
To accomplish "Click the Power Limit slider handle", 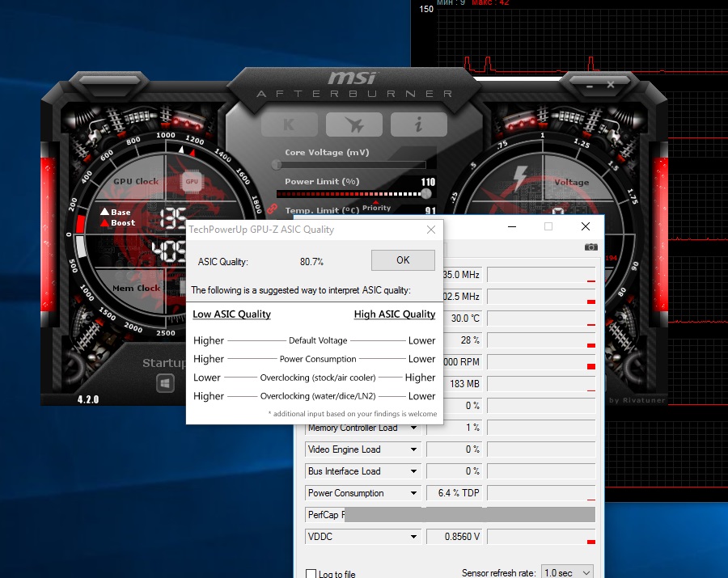I will (x=425, y=193).
